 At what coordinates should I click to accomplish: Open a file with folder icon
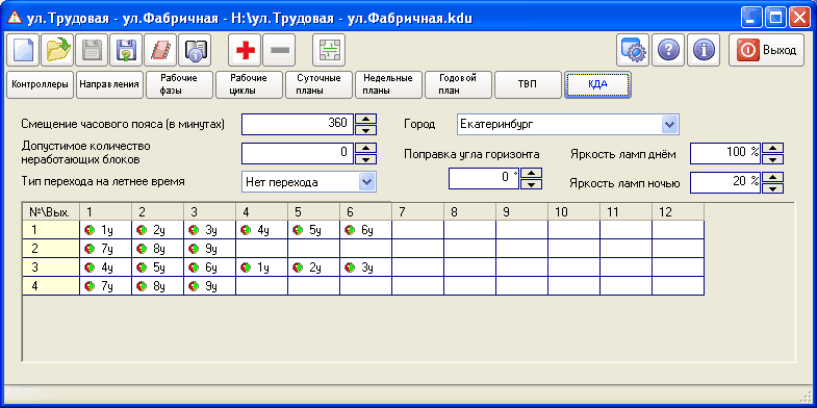coord(57,50)
